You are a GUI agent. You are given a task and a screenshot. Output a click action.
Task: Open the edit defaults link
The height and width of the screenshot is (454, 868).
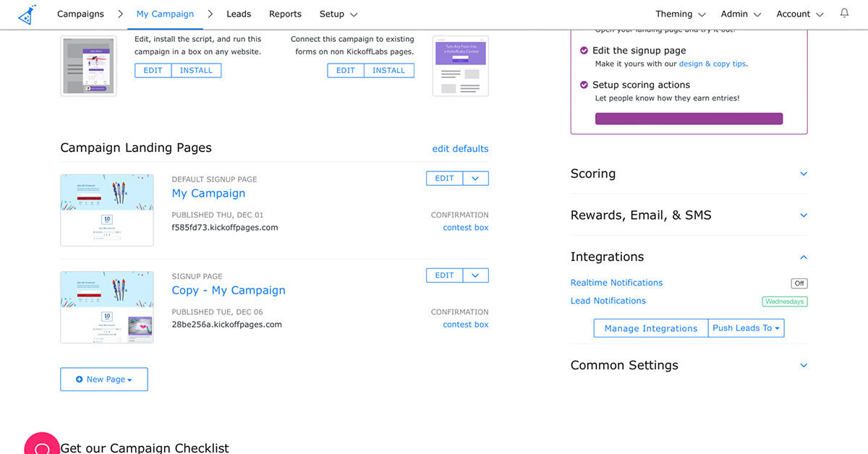pyautogui.click(x=460, y=149)
